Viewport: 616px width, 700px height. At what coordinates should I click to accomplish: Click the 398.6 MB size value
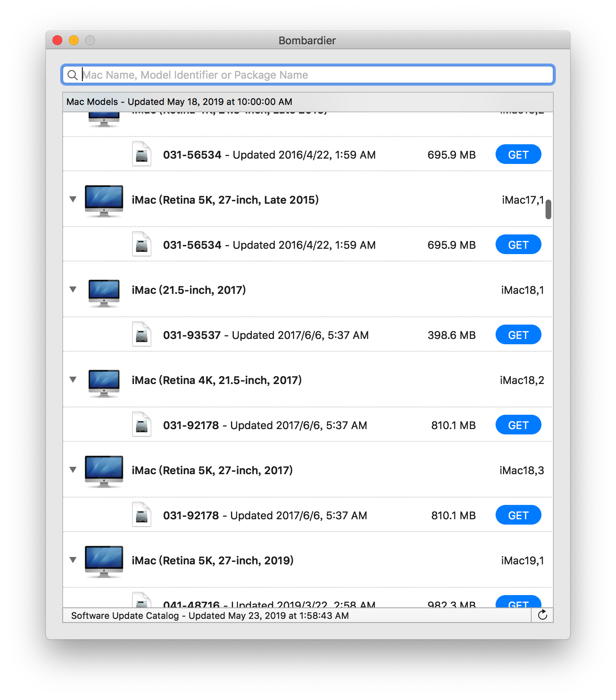[x=451, y=335]
